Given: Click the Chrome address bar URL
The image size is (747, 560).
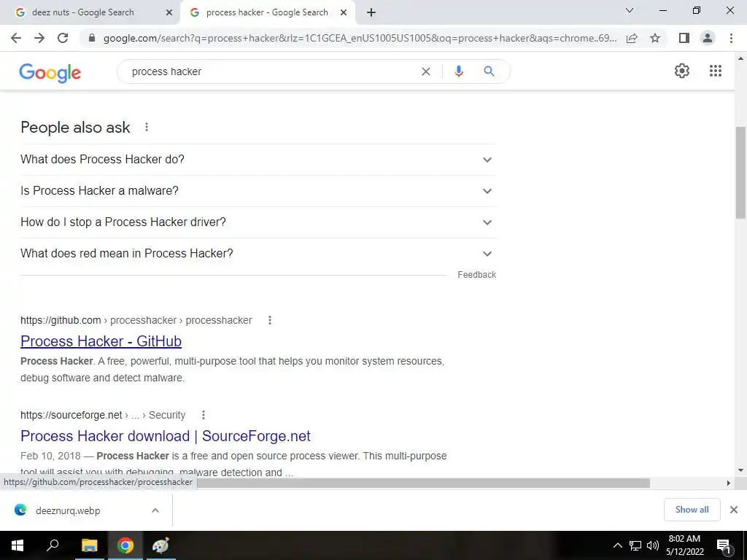Looking at the screenshot, I should click(x=360, y=38).
